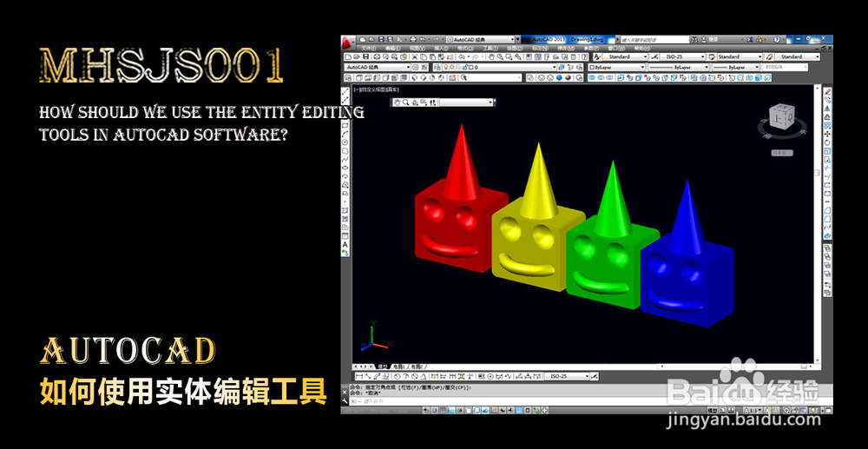Open layer selection dropdown
This screenshot has height=449, width=868.
[500, 67]
